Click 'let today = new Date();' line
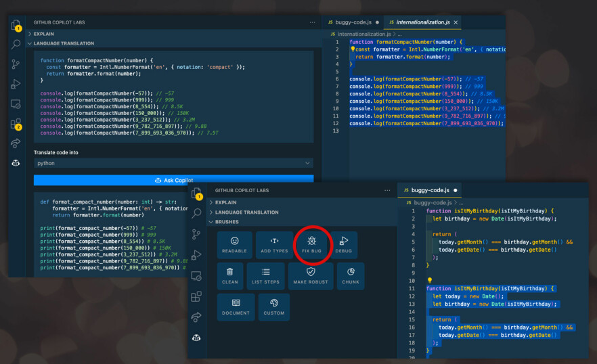 [468, 296]
